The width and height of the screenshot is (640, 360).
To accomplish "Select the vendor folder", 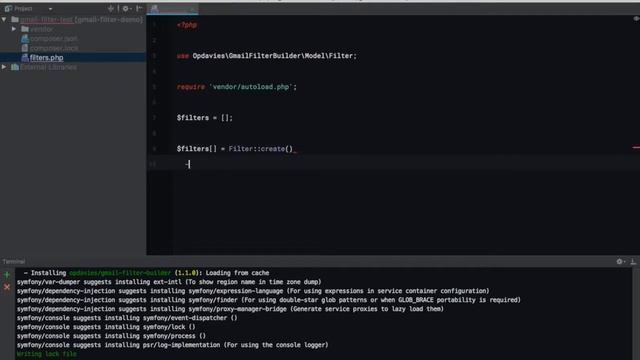I will tap(41, 29).
